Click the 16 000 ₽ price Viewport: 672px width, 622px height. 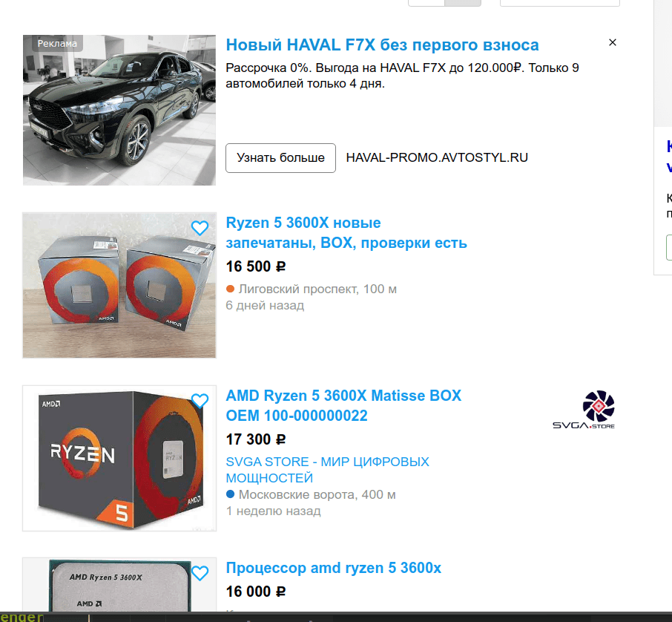coord(256,592)
